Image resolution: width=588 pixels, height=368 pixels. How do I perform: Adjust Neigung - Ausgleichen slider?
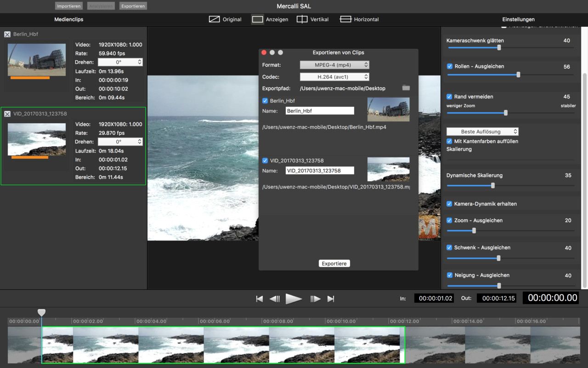point(499,286)
